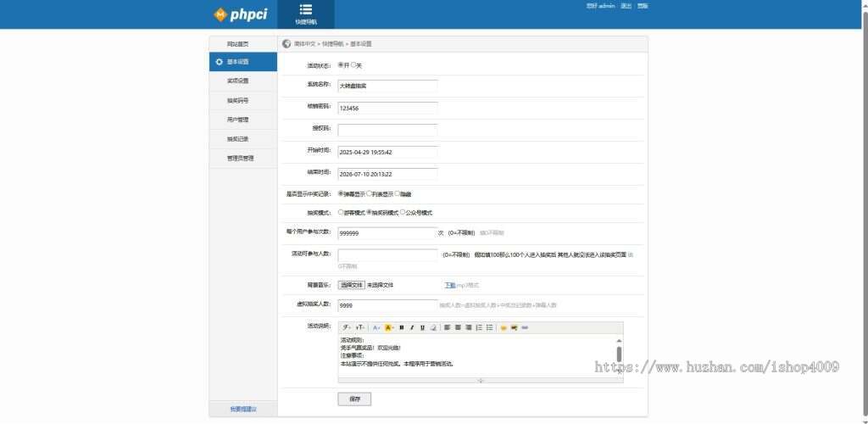868x424 pixels.
Task: Open the font size dropdown in editor
Action: [x=359, y=327]
